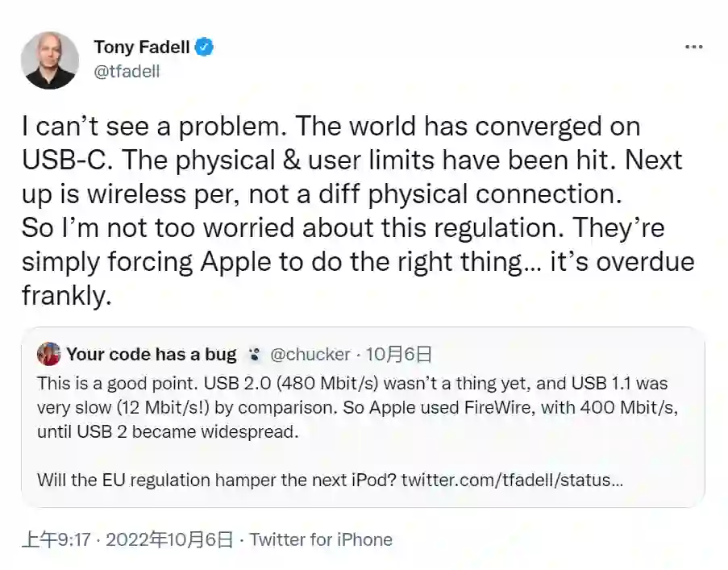The image size is (728, 570).
Task: Follow the twitter.com/tfadell/status link
Action: [512, 480]
